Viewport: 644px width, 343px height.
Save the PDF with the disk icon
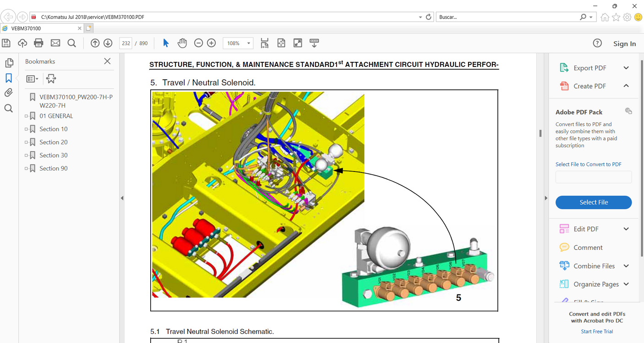5,43
